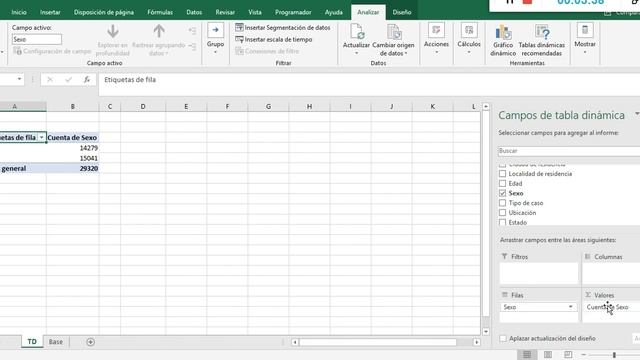Viewport: 640px width, 360px height.
Task: Click the horizontal scroll left arrow
Action: [294, 342]
